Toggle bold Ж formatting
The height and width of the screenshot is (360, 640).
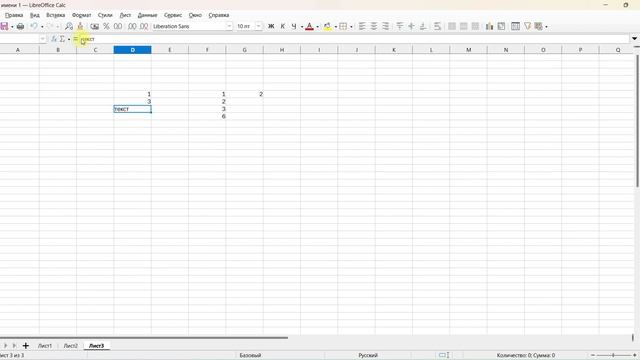point(271,26)
